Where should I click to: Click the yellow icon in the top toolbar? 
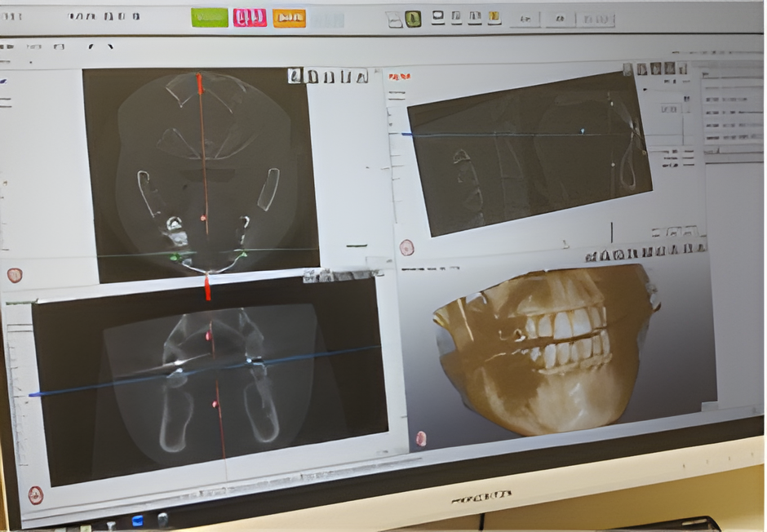(x=493, y=17)
